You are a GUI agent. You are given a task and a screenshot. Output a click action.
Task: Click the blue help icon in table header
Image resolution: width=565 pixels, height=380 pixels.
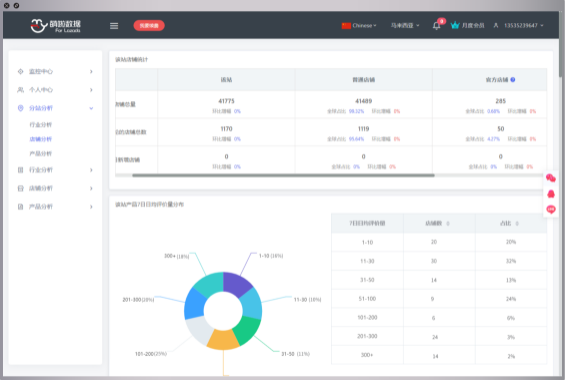point(513,80)
